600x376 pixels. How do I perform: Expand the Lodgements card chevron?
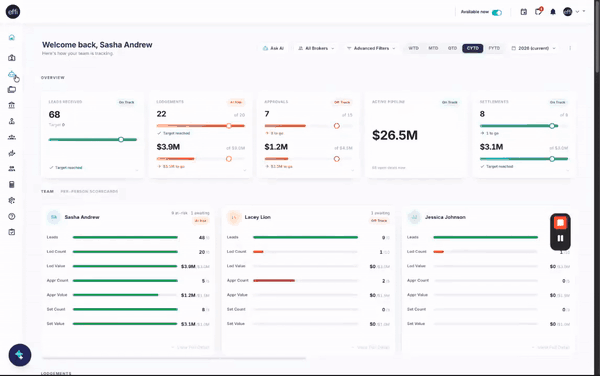[x=245, y=171]
